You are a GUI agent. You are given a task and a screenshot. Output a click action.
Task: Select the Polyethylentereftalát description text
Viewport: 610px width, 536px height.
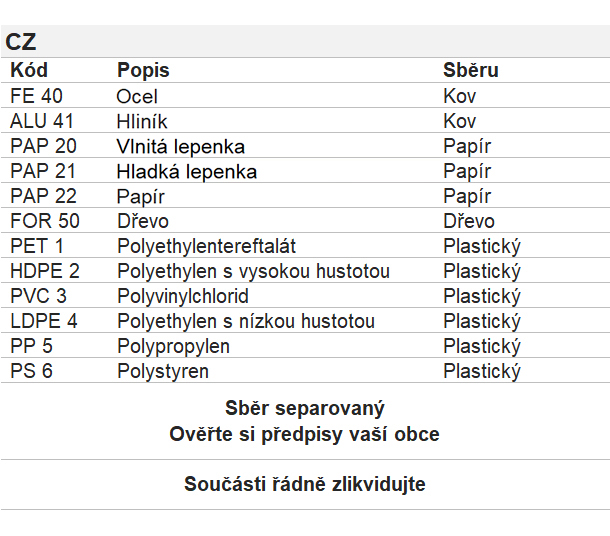pos(207,246)
